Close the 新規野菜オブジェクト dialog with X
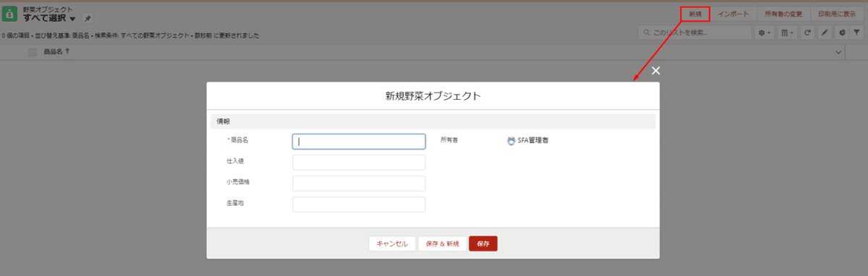This screenshot has width=868, height=276. (x=656, y=71)
